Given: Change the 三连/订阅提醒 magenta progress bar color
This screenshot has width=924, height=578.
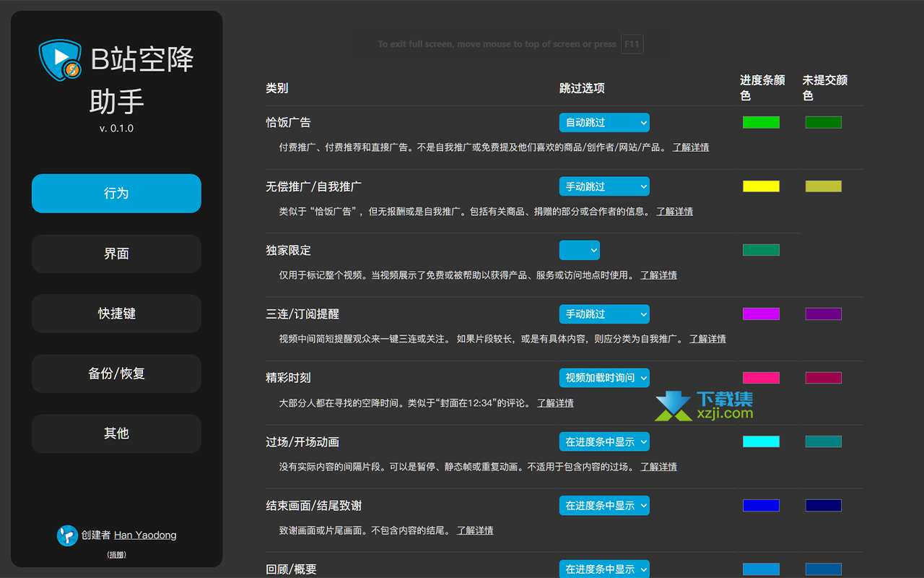Looking at the screenshot, I should 761,314.
